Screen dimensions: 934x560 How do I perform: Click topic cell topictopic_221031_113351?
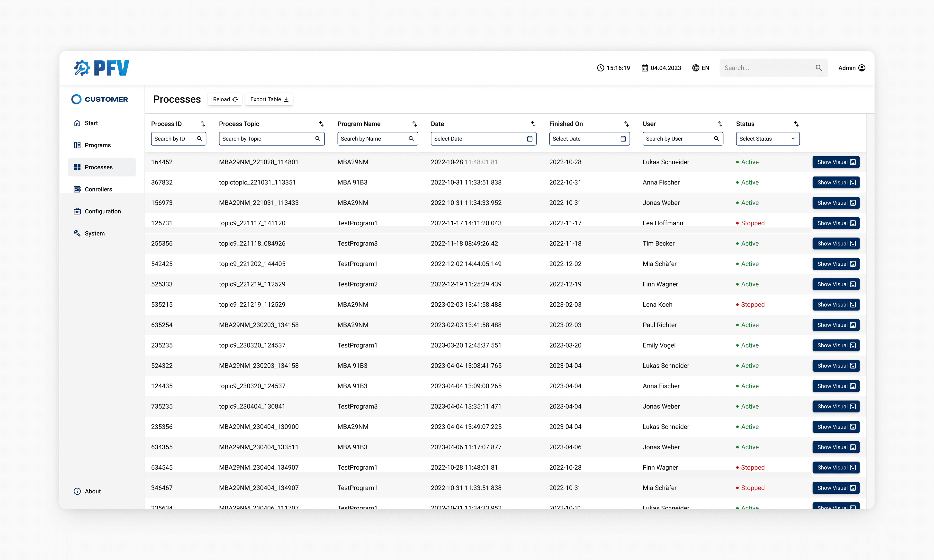pyautogui.click(x=257, y=182)
